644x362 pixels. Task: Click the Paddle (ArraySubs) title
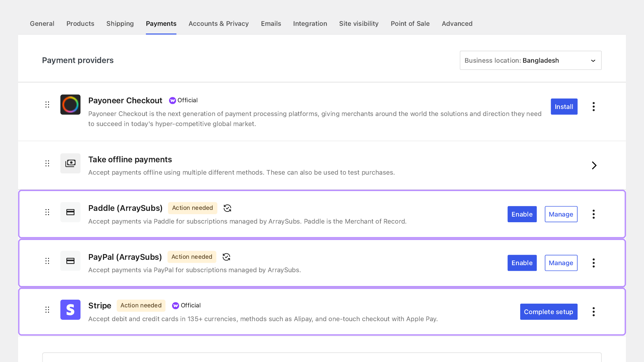pos(125,208)
